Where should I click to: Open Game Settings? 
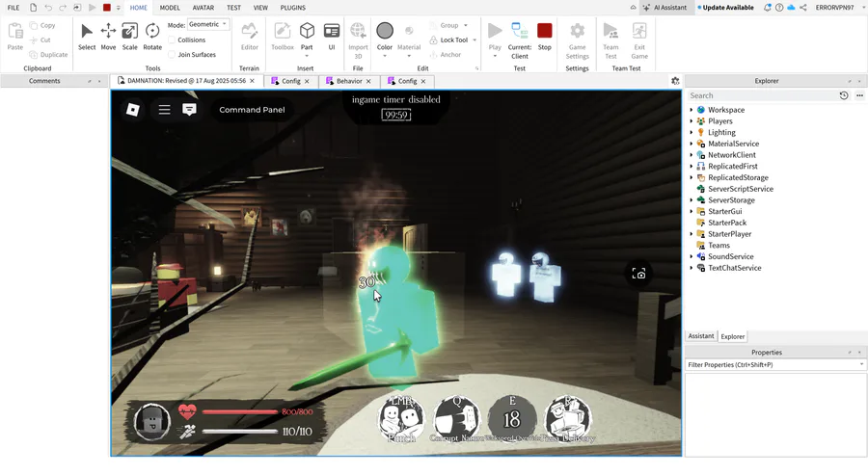[x=578, y=40]
